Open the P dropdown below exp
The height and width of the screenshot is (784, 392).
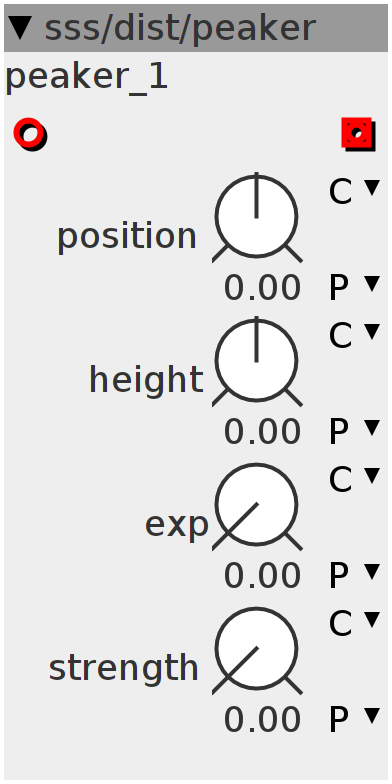(354, 575)
